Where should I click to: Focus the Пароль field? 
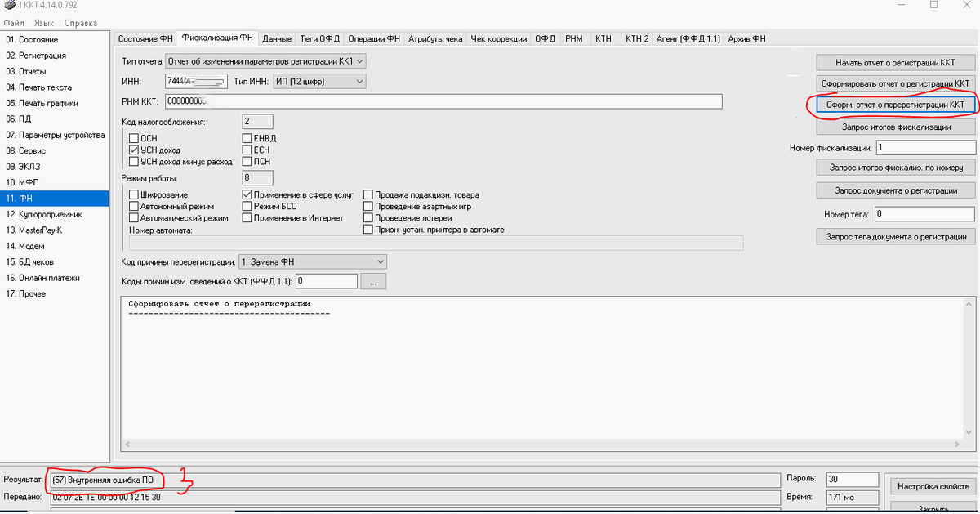tap(852, 479)
